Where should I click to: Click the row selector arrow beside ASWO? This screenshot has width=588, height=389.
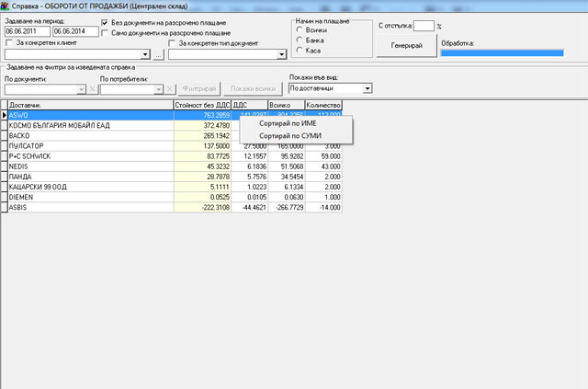point(4,115)
